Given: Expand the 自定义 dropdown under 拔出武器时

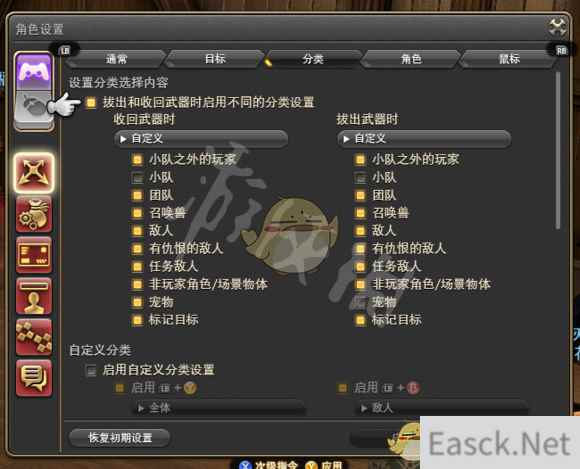Looking at the screenshot, I should (424, 139).
